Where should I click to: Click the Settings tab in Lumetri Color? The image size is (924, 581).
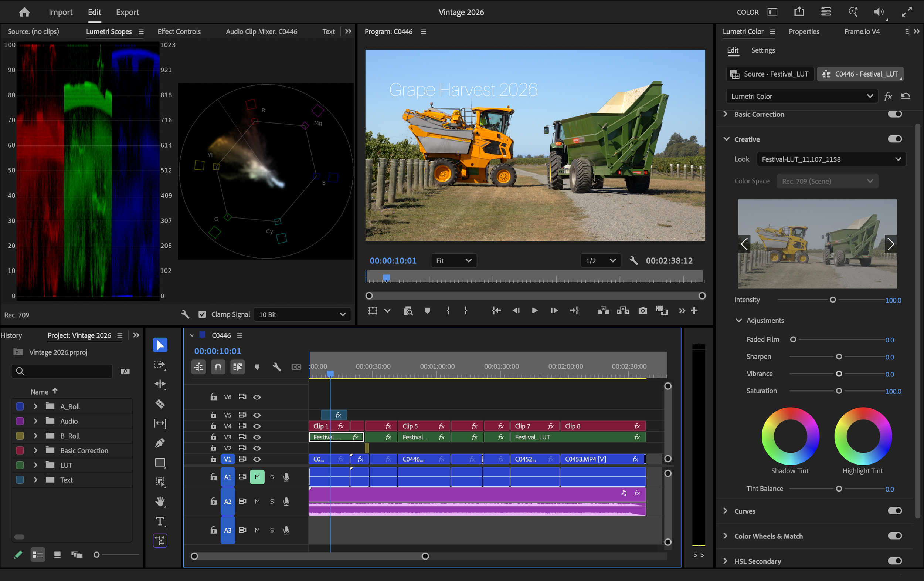tap(762, 50)
